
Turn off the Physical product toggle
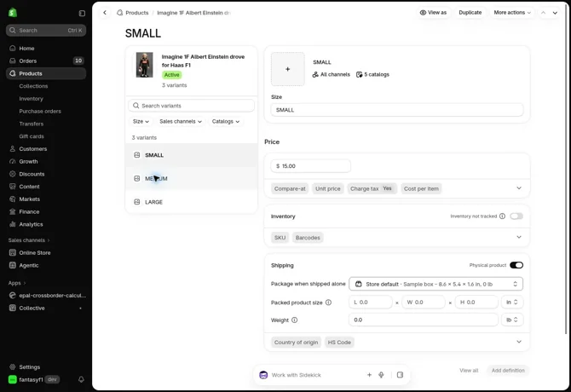[x=516, y=265]
